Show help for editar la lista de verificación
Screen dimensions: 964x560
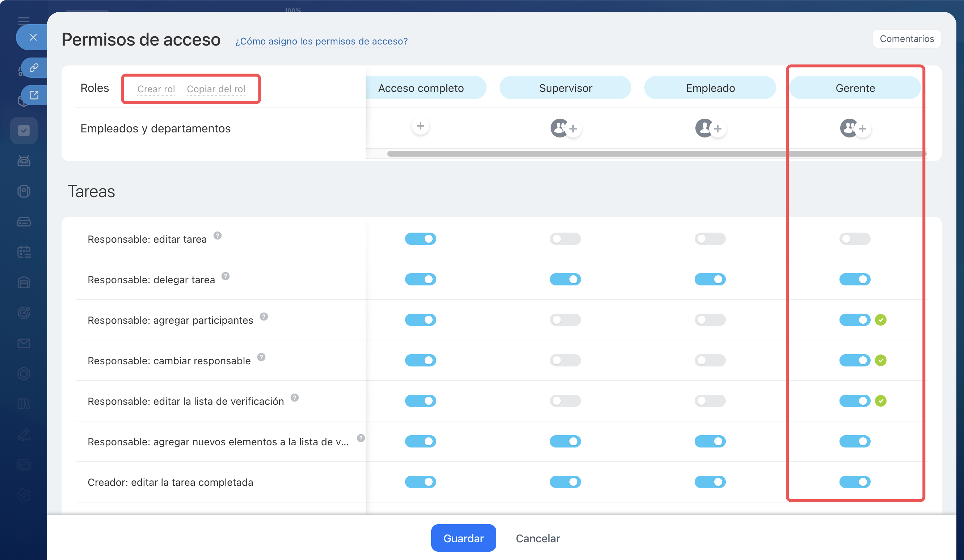pyautogui.click(x=294, y=398)
